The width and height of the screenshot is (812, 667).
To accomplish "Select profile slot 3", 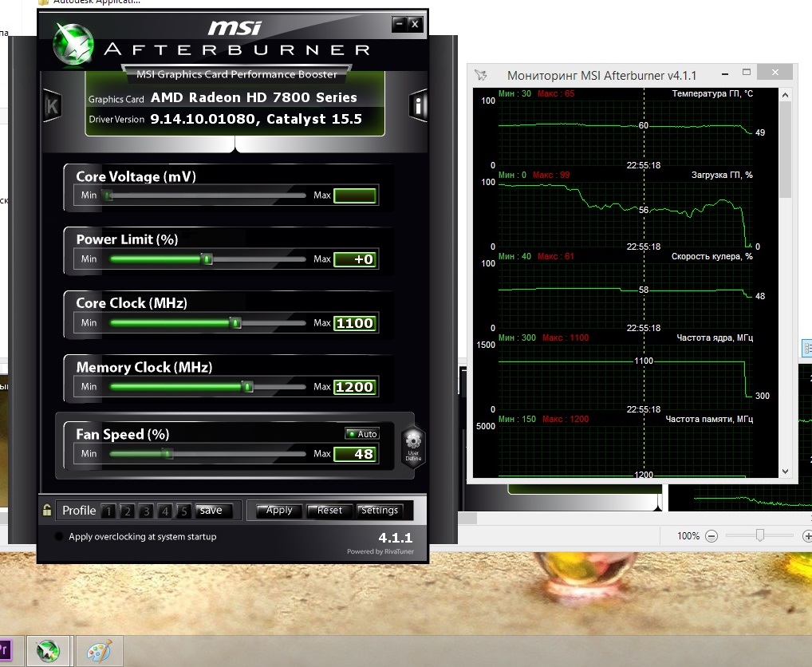I will click(146, 511).
